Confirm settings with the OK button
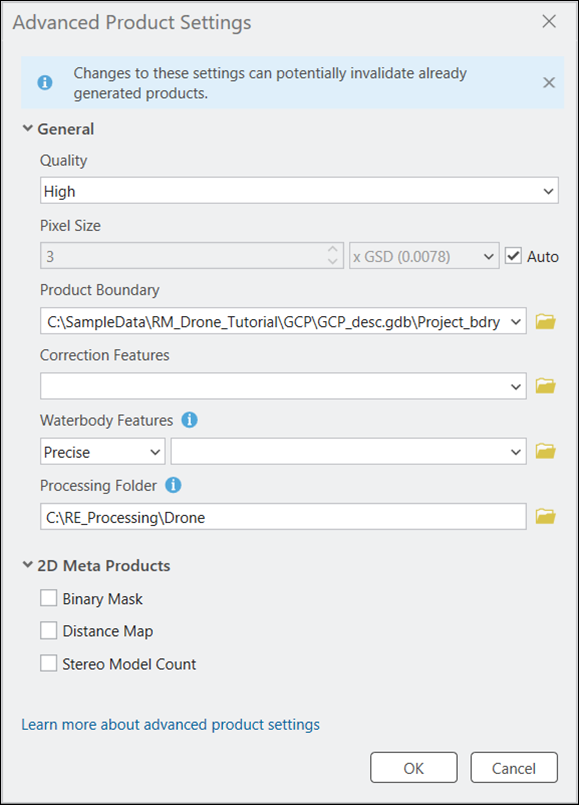Screen dimensions: 579x805 click(x=413, y=768)
